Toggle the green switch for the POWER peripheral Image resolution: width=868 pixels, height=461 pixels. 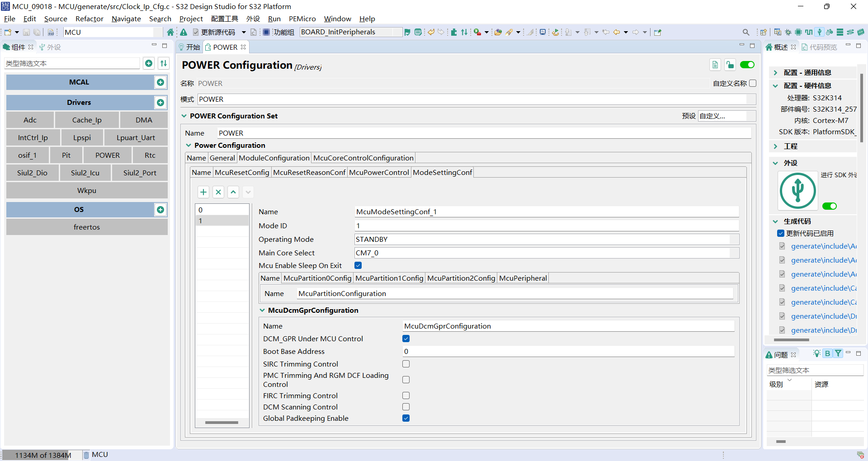click(747, 65)
